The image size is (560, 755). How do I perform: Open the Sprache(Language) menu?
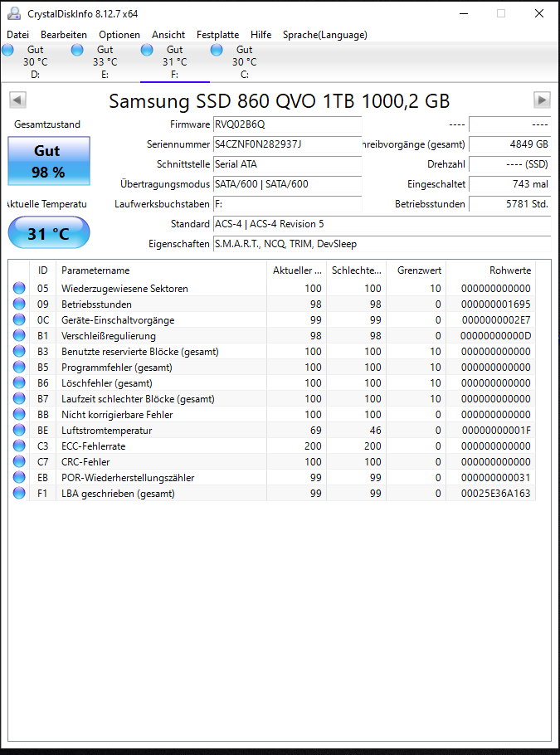(325, 35)
